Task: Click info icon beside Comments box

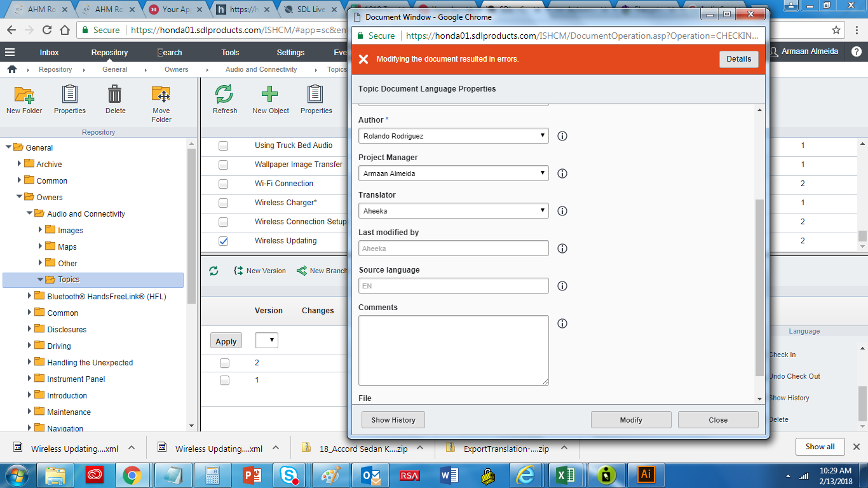Action: (562, 323)
